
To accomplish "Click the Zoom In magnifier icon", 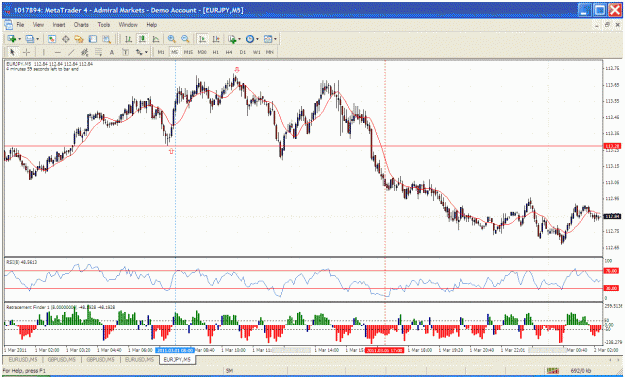I will pyautogui.click(x=172, y=39).
